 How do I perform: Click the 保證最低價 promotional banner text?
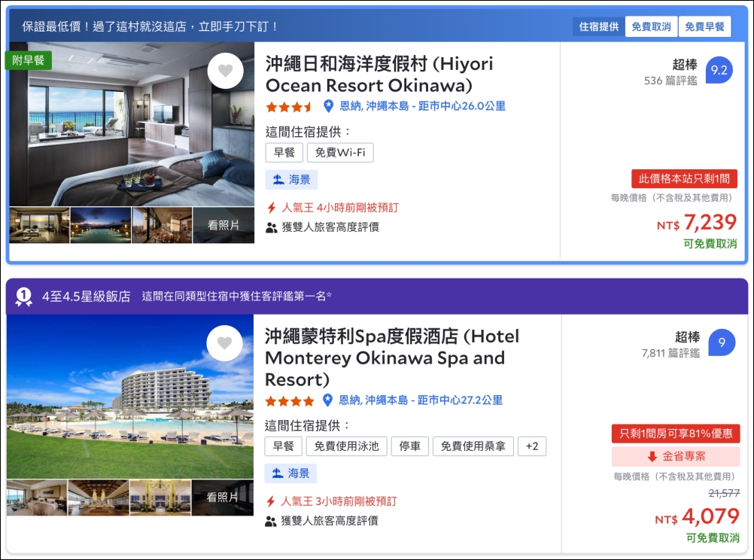click(x=150, y=26)
